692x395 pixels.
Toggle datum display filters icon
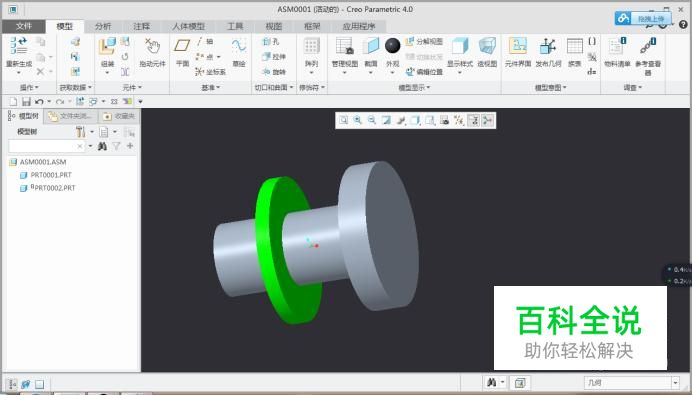point(459,120)
